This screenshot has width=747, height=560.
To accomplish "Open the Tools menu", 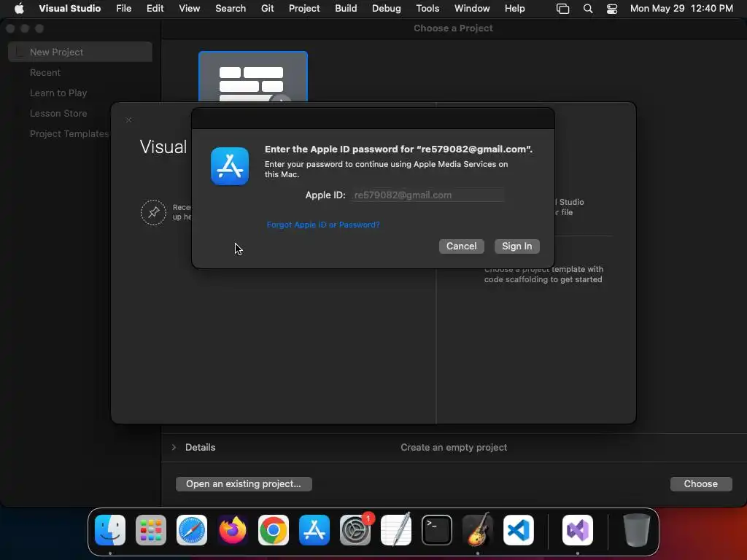I will point(427,9).
